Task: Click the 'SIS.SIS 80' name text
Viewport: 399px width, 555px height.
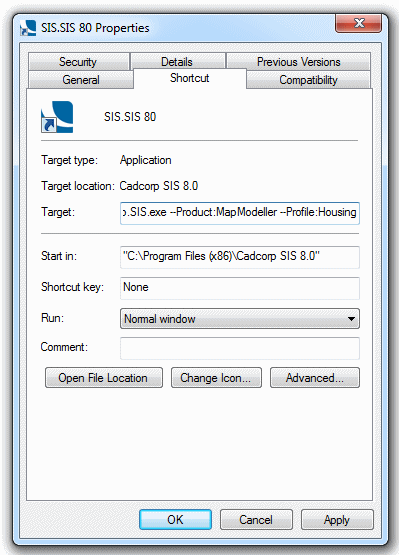Action: coord(130,117)
